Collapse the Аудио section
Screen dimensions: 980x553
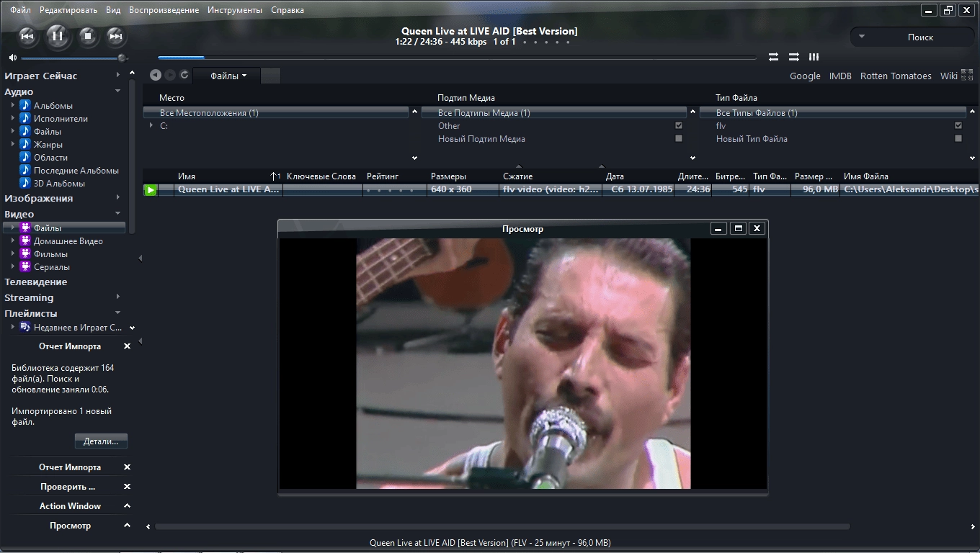[118, 91]
